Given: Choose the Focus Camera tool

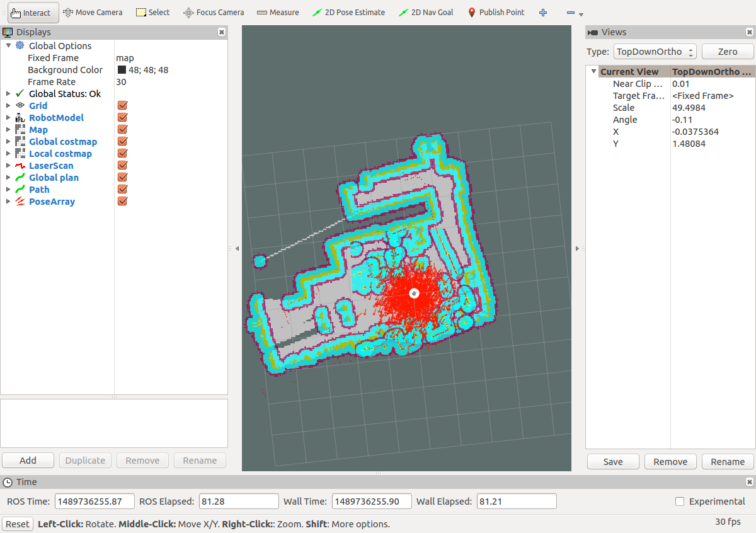Looking at the screenshot, I should pyautogui.click(x=213, y=11).
